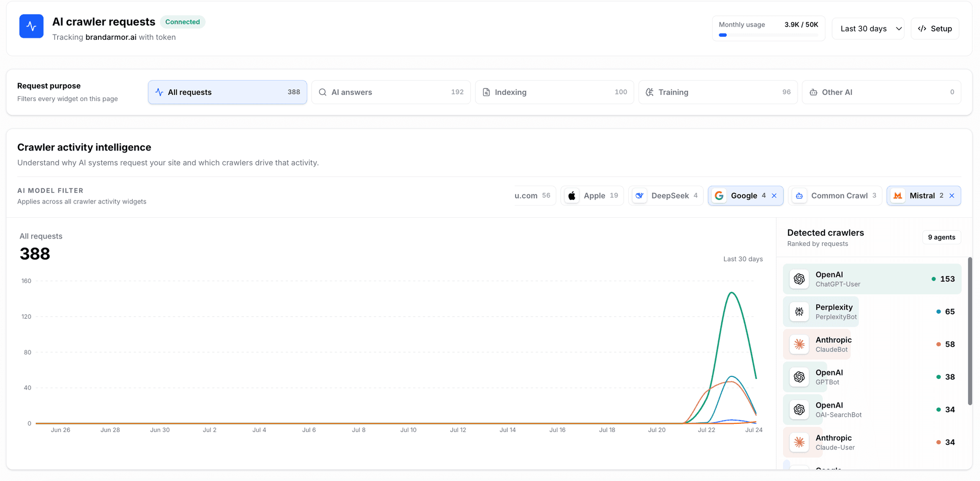
Task: Select the Perplexity PerplexityBot crawler row
Action: [x=872, y=312]
